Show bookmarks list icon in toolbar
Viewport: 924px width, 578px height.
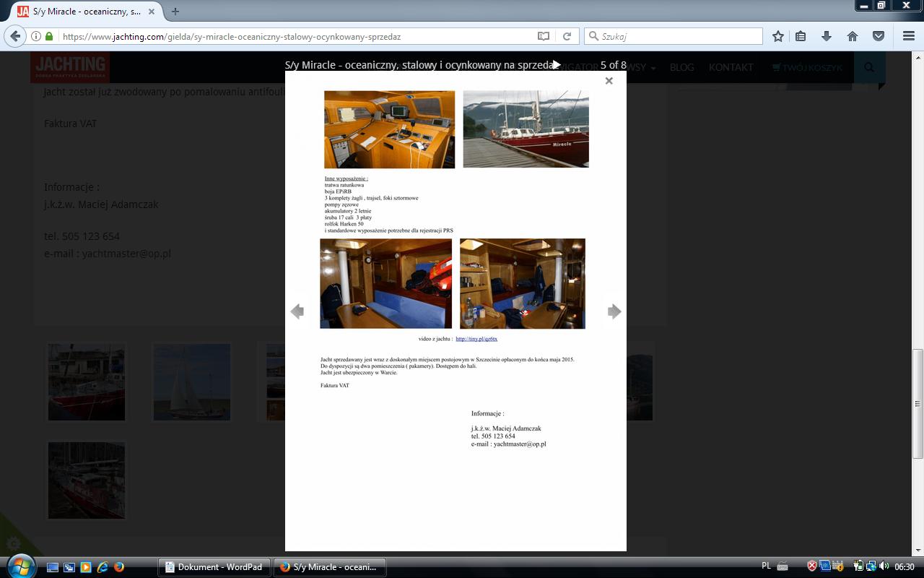point(801,36)
